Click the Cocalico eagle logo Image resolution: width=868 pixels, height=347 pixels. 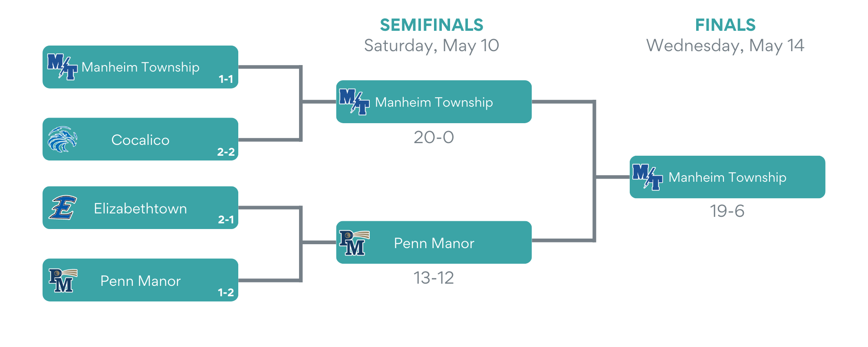pos(62,139)
